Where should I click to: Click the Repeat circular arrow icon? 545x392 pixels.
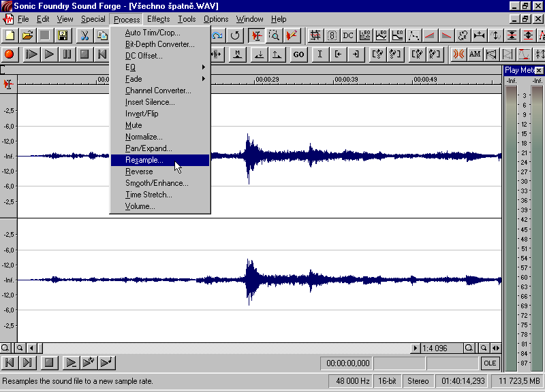tap(235, 35)
